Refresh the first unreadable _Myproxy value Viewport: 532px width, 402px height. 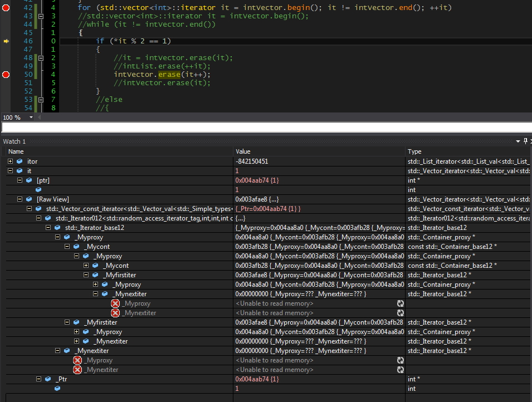tap(401, 303)
